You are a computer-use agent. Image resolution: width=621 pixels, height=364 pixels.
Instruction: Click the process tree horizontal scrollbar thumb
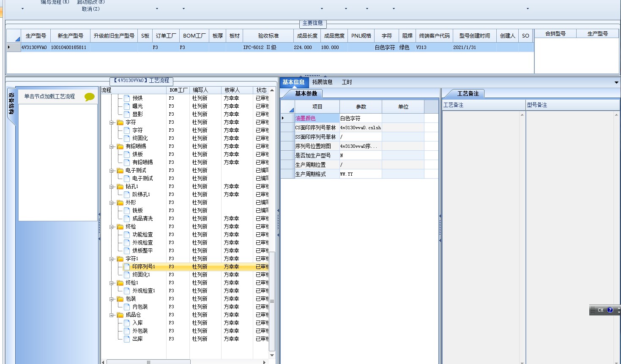pos(148,362)
